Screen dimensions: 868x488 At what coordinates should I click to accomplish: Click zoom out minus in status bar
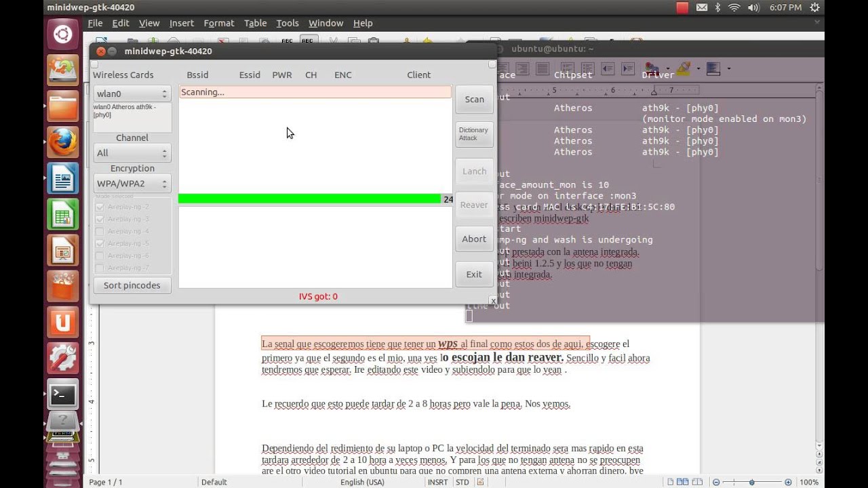[716, 482]
